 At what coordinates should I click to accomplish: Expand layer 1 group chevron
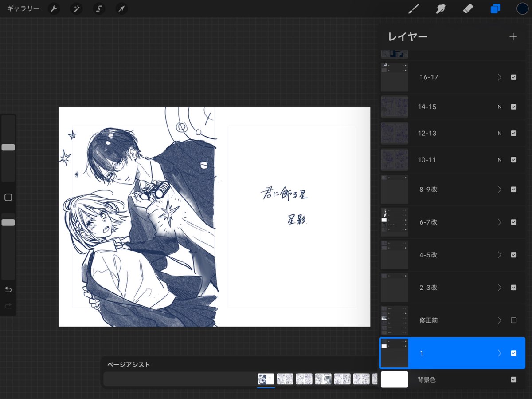(499, 353)
